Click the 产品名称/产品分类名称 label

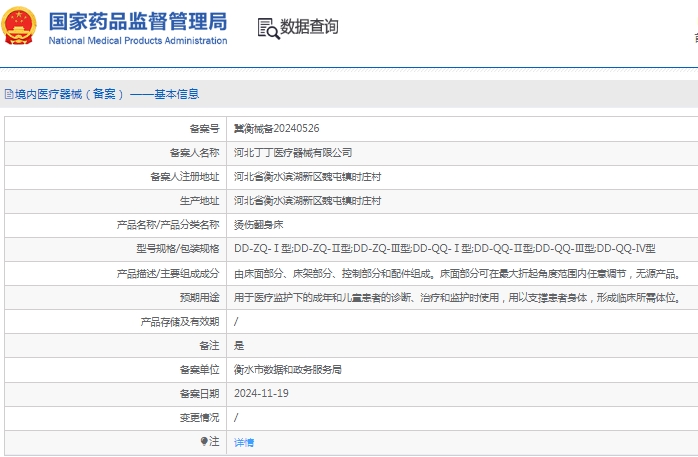(x=168, y=225)
